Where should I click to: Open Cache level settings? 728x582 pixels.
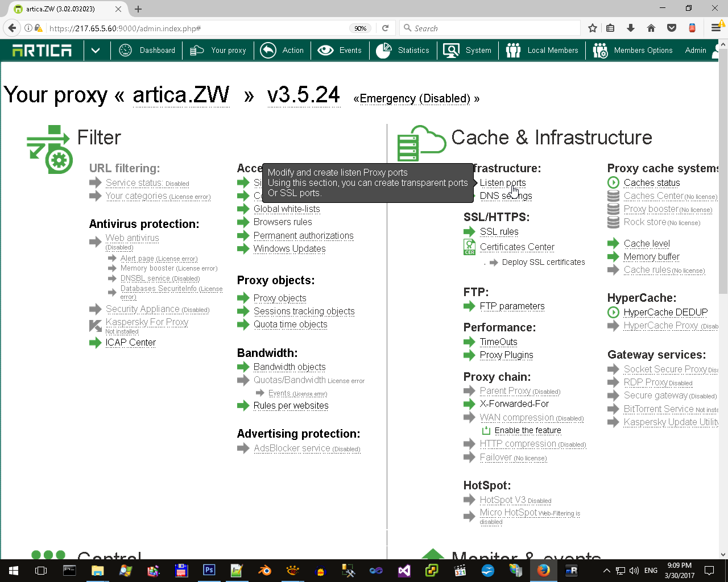pyautogui.click(x=647, y=244)
